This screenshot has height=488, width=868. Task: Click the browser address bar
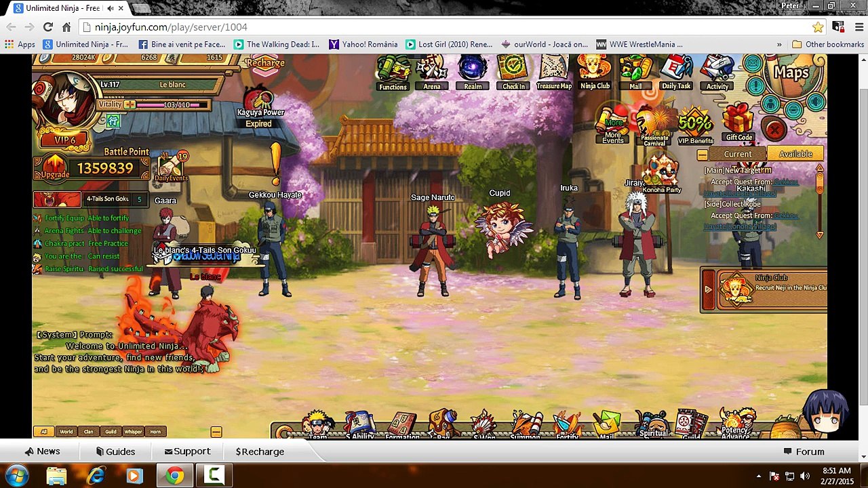pyautogui.click(x=448, y=27)
